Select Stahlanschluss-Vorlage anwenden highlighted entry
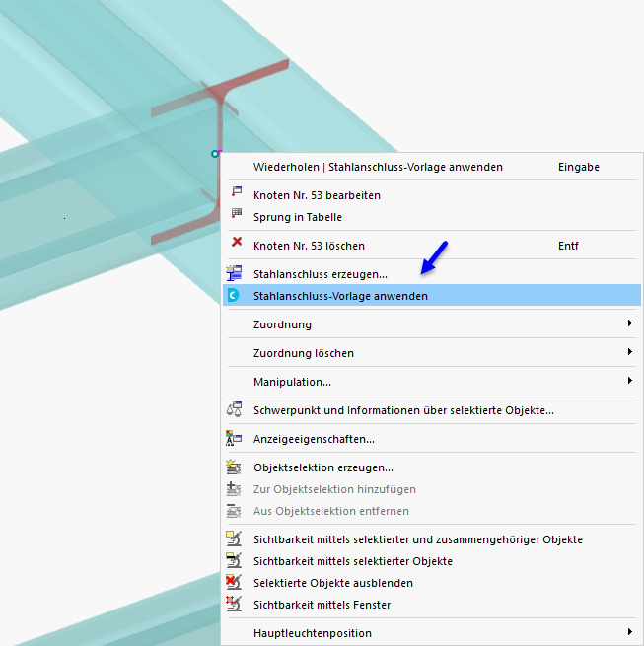Viewport: 644px width, 646px height. 432,296
